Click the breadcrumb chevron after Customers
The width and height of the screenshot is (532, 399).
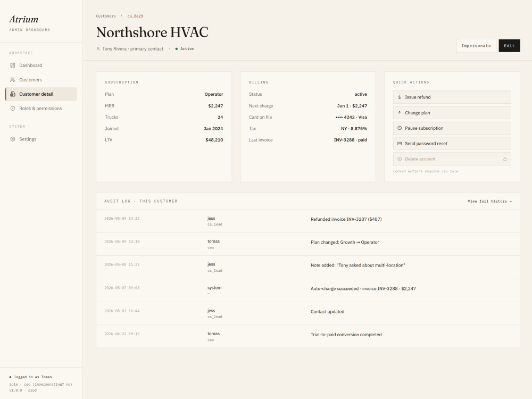(121, 15)
